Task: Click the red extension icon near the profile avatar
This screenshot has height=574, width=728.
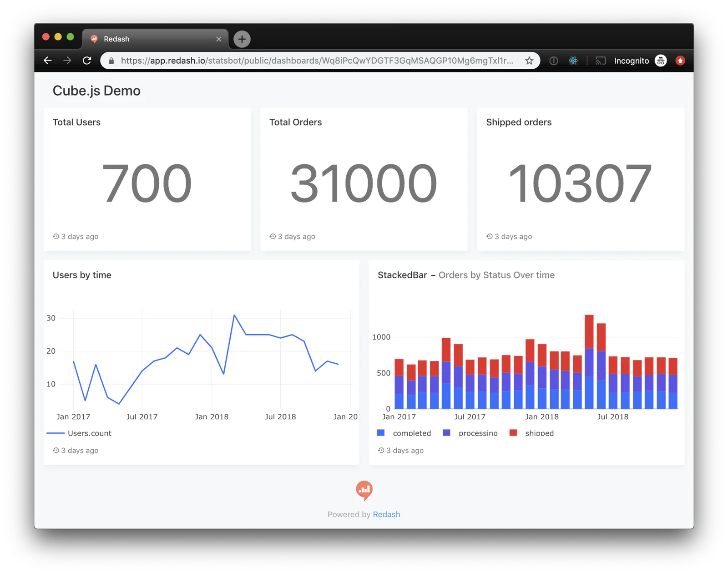Action: 680,60
